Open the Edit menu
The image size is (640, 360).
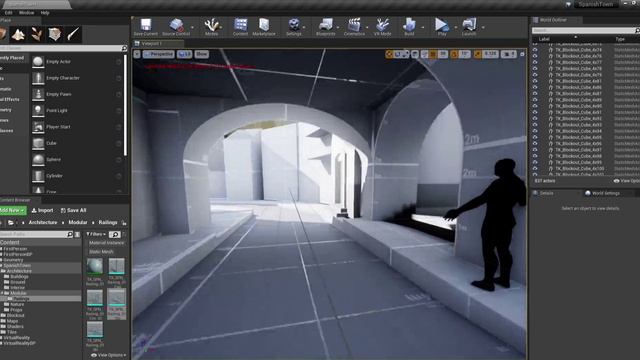(8, 13)
